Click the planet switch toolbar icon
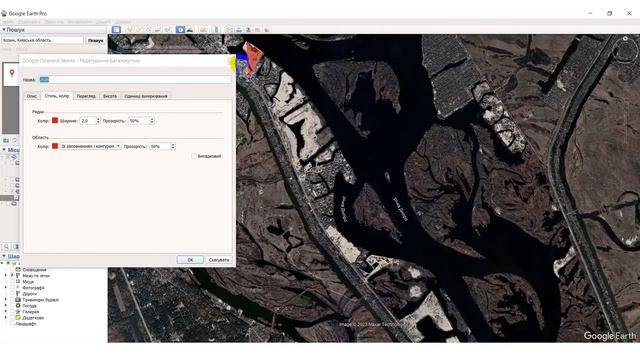The height and width of the screenshot is (360, 640). pyautogui.click(x=203, y=29)
